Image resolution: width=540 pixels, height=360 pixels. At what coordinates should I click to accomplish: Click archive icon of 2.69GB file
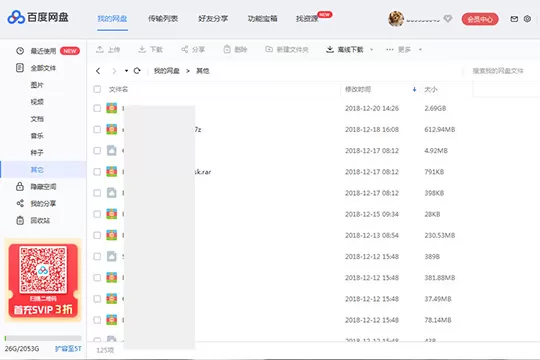pyautogui.click(x=112, y=108)
